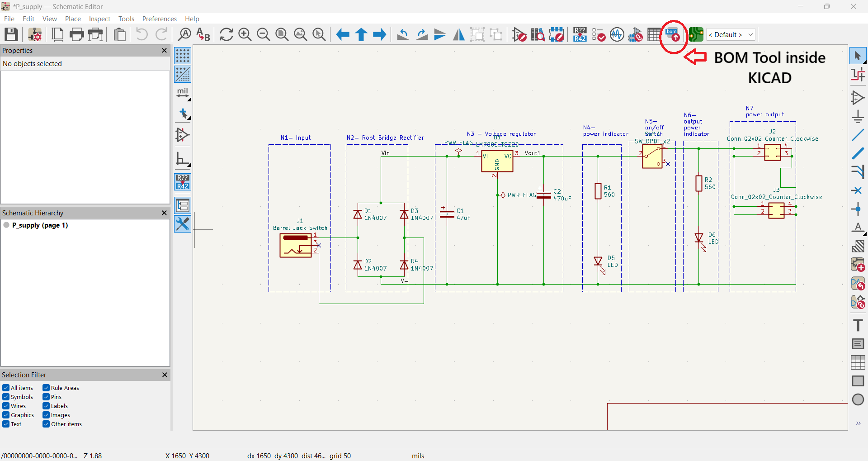This screenshot has width=868, height=461.
Task: Zoom to fit objects
Action: (301, 34)
